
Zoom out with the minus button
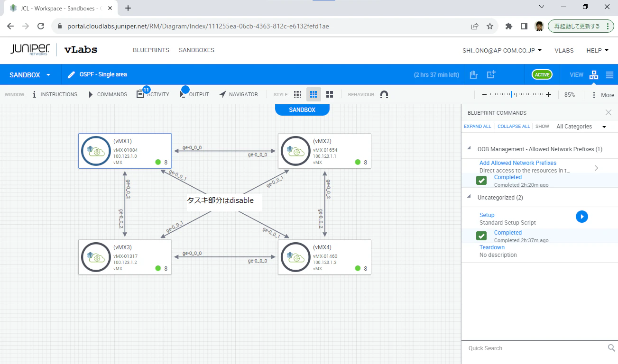(x=484, y=95)
